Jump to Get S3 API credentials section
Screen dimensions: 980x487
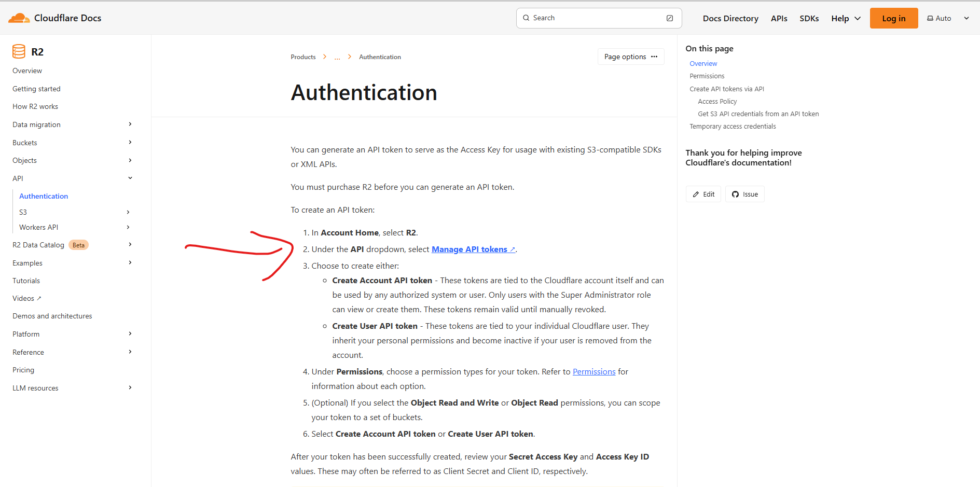(758, 114)
